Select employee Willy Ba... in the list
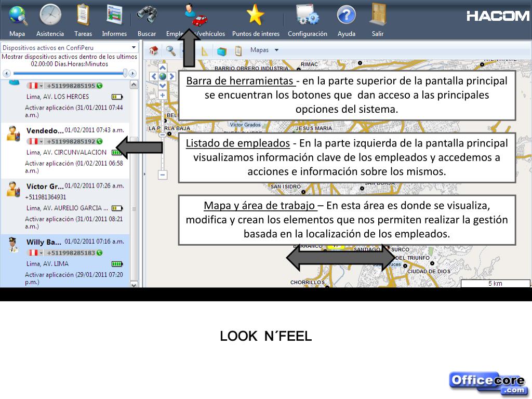Viewport: 532px width, 399px height. click(65, 261)
